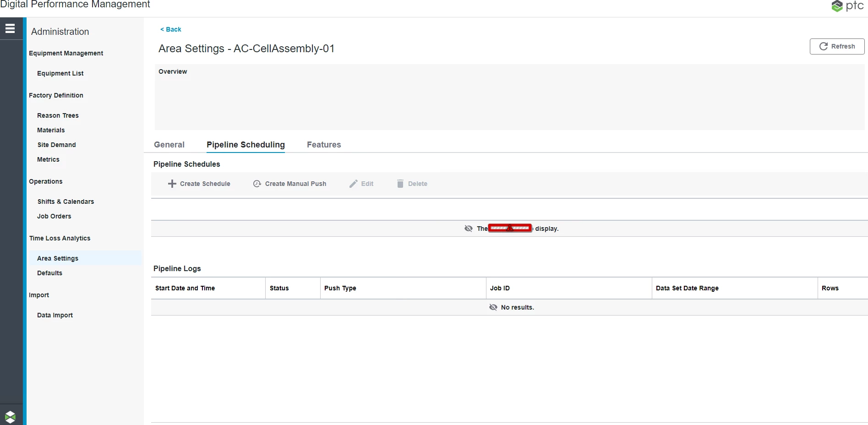Screen dimensions: 868x425
Task: Sort by Job ID column header
Action: pos(569,288)
